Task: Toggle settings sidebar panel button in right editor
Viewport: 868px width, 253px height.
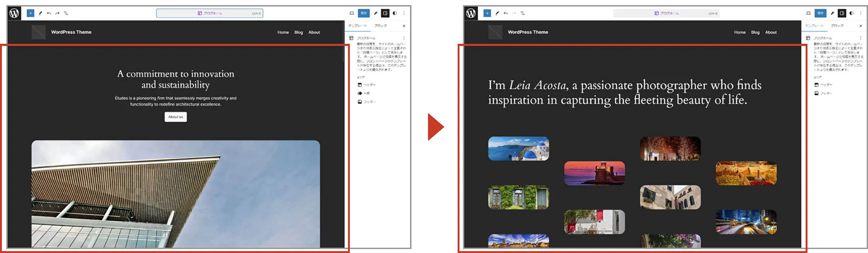Action: pos(842,13)
